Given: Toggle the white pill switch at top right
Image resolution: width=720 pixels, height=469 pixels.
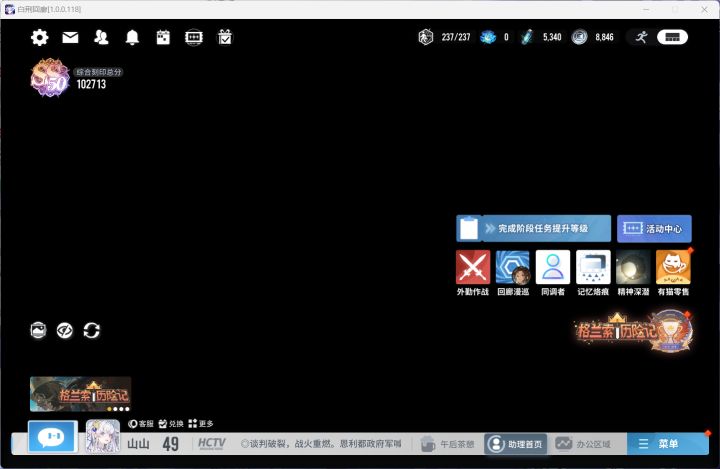Looking at the screenshot, I should [672, 37].
